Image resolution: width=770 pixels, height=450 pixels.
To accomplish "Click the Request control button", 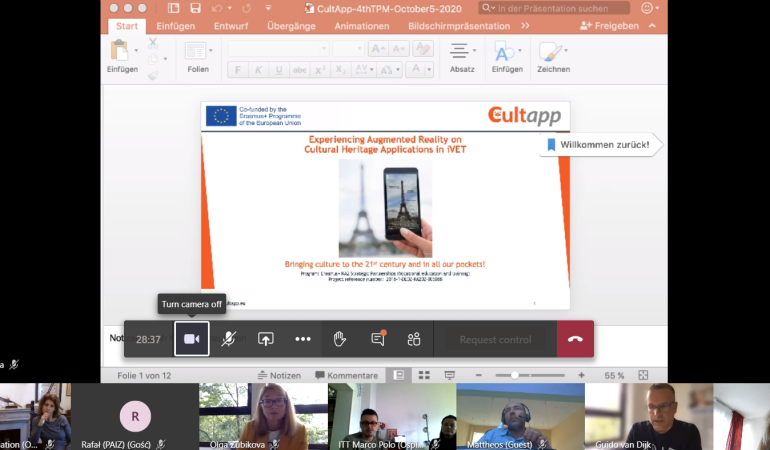I will tap(495, 339).
